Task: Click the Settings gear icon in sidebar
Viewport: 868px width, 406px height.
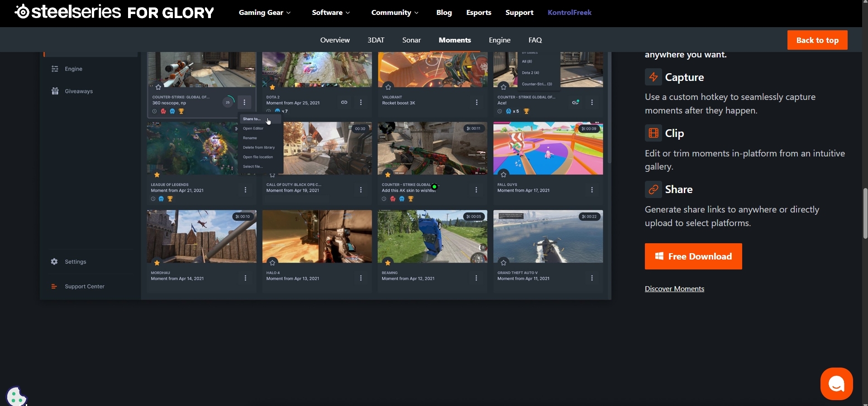Action: coord(54,262)
